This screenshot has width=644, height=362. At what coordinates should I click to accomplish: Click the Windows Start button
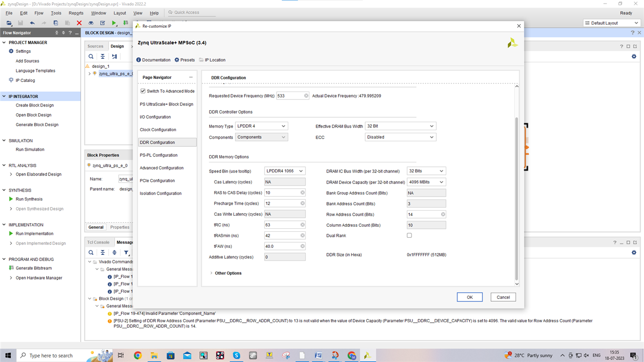(9, 355)
